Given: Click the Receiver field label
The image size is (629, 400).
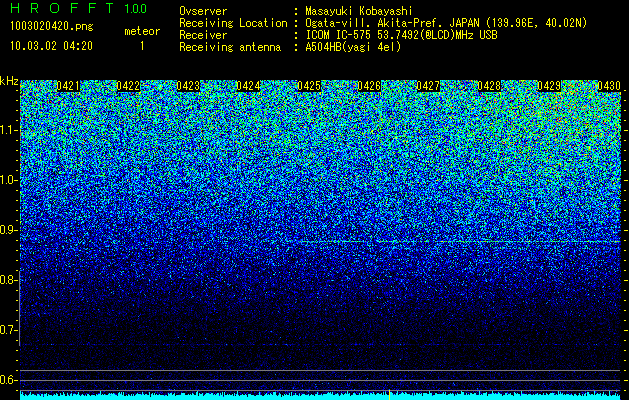Looking at the screenshot, I should [203, 35].
